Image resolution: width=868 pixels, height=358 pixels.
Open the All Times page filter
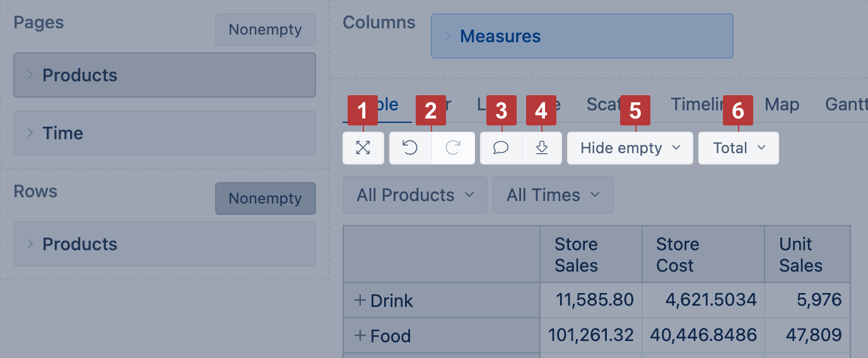click(553, 195)
